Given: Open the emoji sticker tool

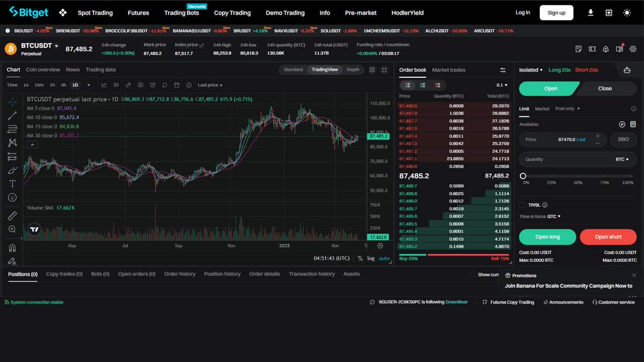Looking at the screenshot, I should coord(12,198).
